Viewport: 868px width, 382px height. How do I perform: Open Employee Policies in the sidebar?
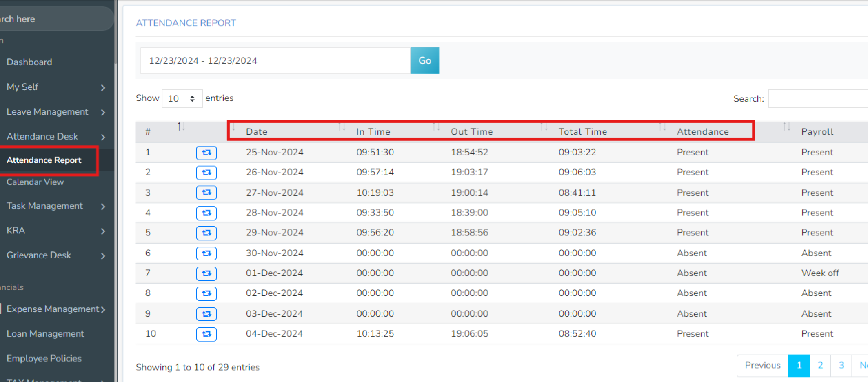tap(44, 358)
